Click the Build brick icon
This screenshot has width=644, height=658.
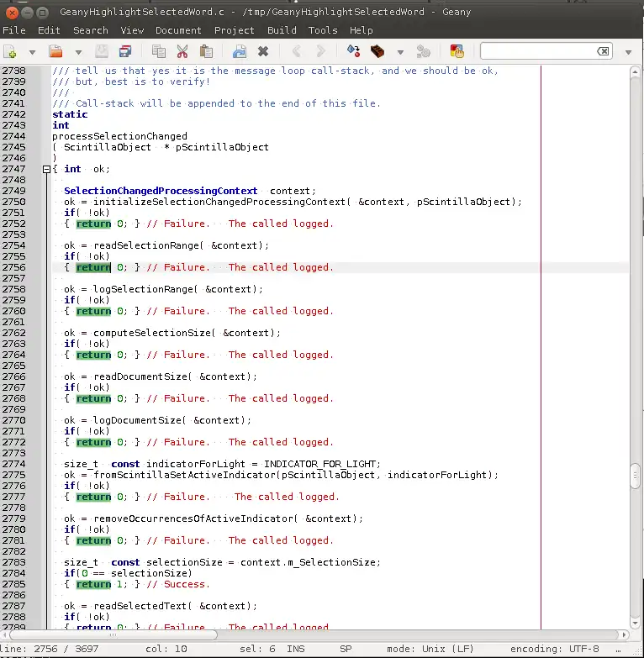379,52
